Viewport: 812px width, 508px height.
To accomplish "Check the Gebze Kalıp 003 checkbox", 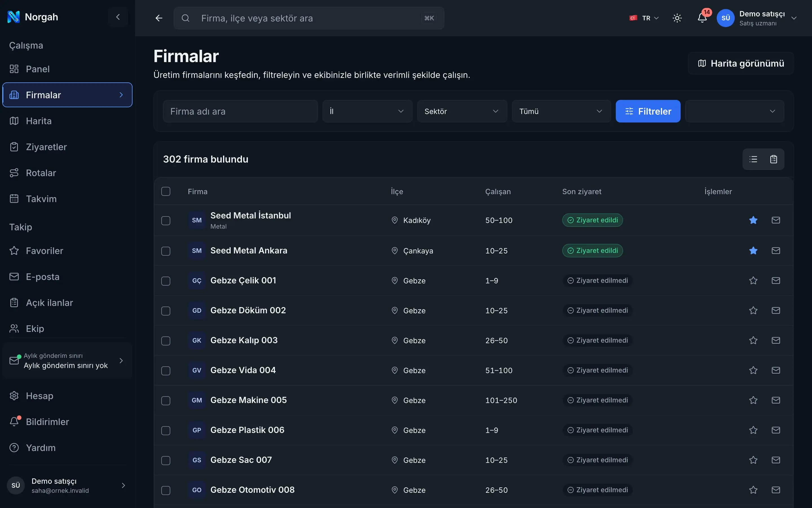I will click(166, 341).
